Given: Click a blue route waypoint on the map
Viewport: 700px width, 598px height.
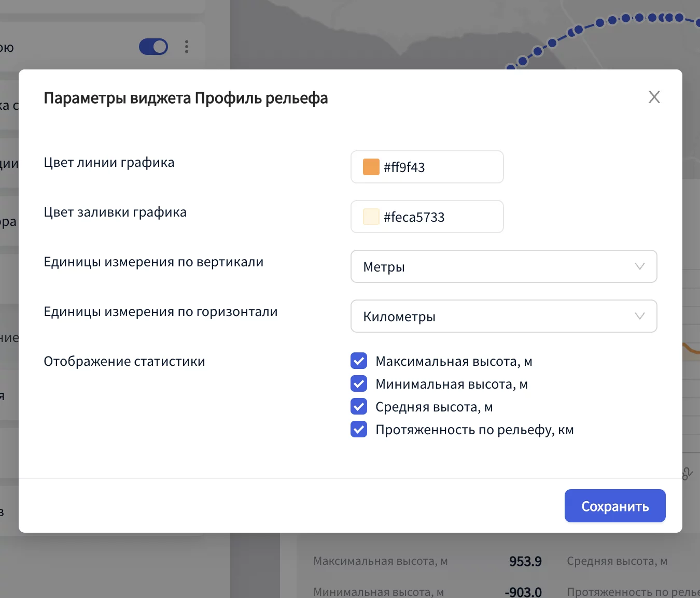Looking at the screenshot, I should [x=600, y=23].
